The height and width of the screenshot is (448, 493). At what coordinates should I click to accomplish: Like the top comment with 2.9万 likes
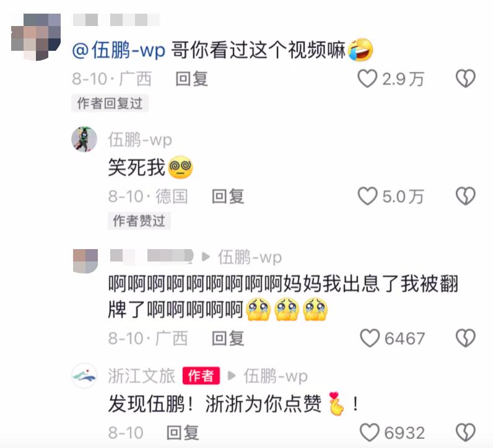[x=367, y=78]
